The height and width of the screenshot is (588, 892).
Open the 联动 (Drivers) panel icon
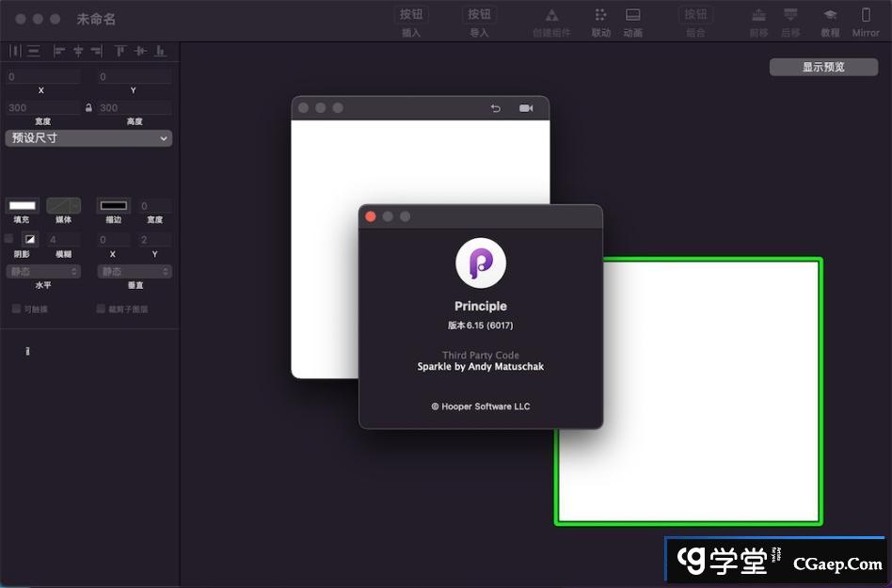coord(600,16)
